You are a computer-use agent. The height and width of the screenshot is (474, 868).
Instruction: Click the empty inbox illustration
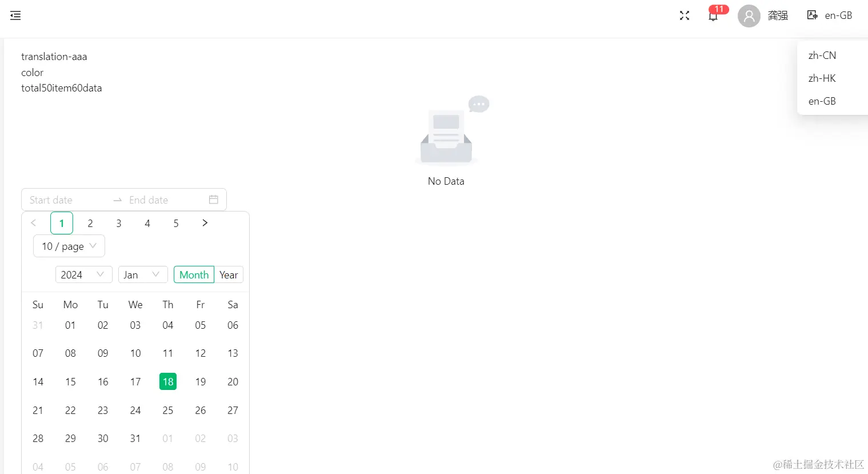[451, 130]
